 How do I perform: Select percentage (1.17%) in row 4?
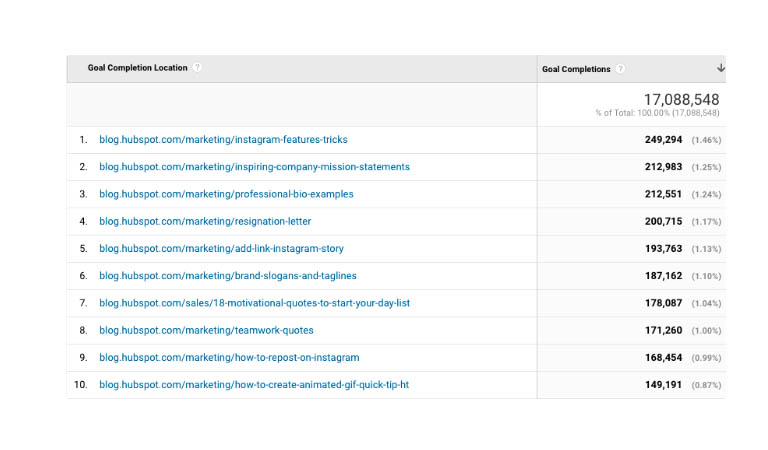tap(706, 222)
